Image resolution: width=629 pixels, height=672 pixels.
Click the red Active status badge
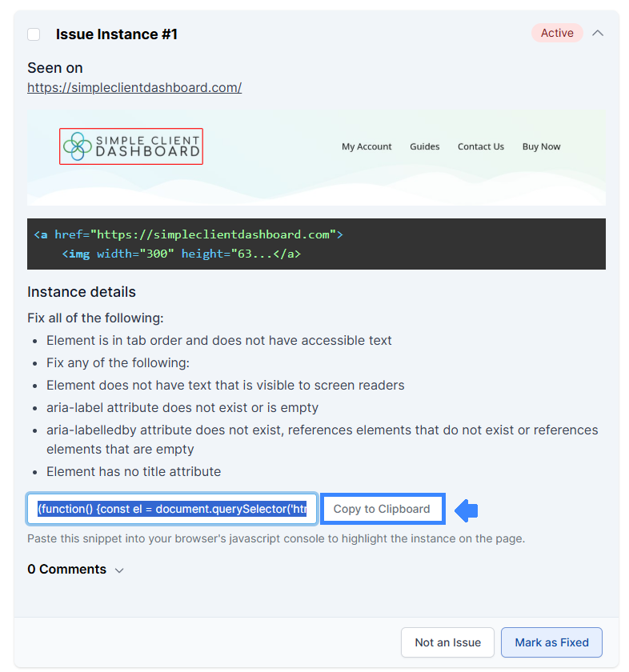point(556,34)
